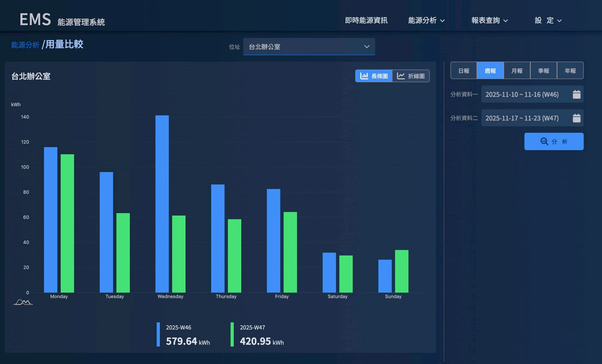The image size is (602, 364).
Task: Toggle the 2025-W46 blue legend swatch
Action: [158, 334]
